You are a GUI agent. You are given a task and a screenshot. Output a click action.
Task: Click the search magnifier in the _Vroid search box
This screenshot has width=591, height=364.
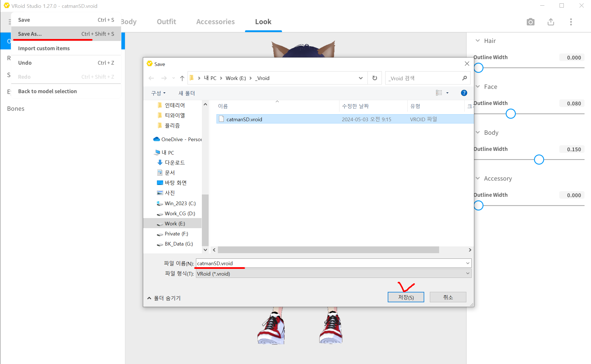point(464,78)
